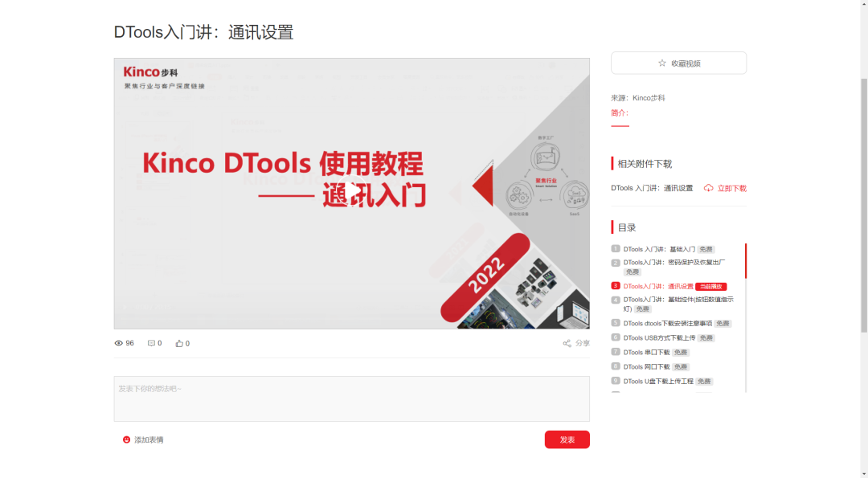Toggle favorite with the 收藏视频 button

pyautogui.click(x=678, y=63)
